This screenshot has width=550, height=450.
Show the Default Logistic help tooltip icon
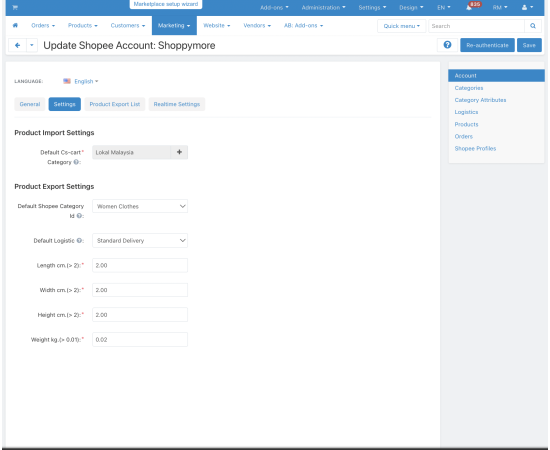tap(79, 241)
